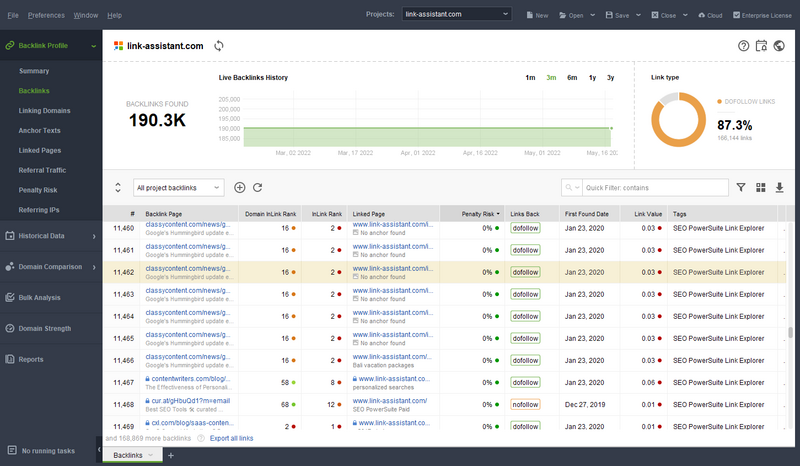Open Bulk Analysis from the sidebar

point(39,298)
